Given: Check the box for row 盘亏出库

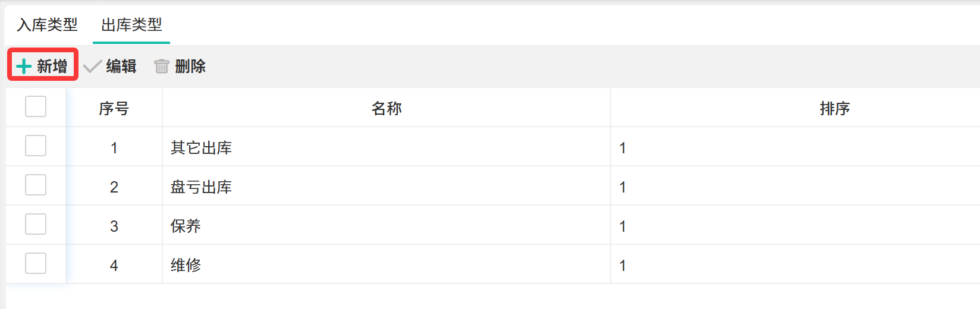Looking at the screenshot, I should click(x=36, y=185).
